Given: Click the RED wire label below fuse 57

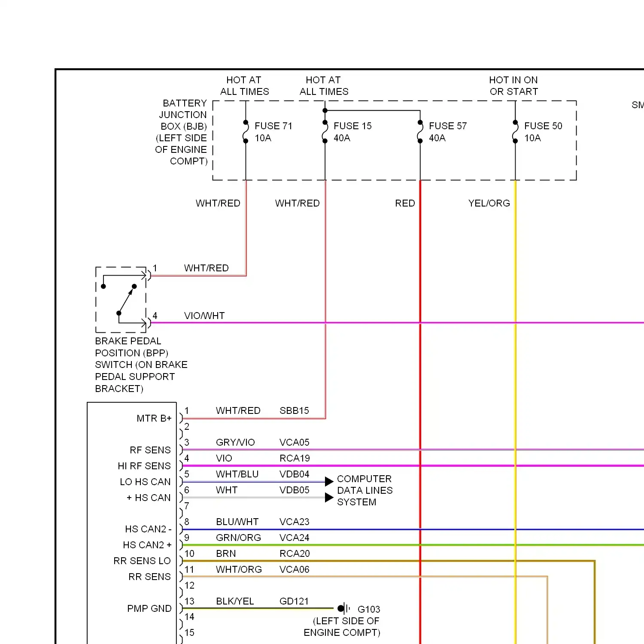Looking at the screenshot, I should click(405, 203).
